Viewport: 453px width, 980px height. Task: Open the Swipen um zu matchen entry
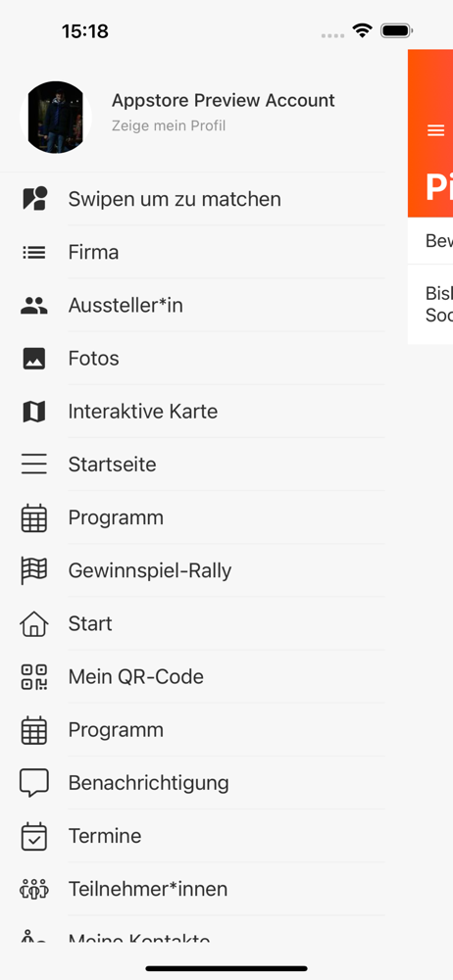click(193, 199)
